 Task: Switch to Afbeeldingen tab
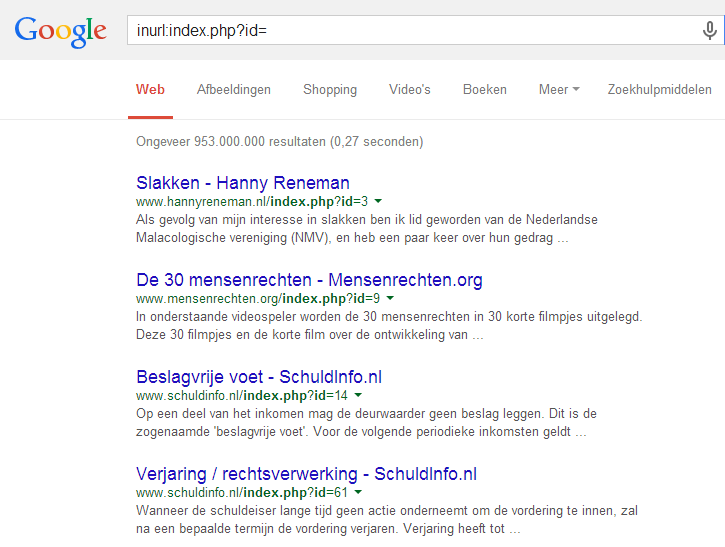234,89
